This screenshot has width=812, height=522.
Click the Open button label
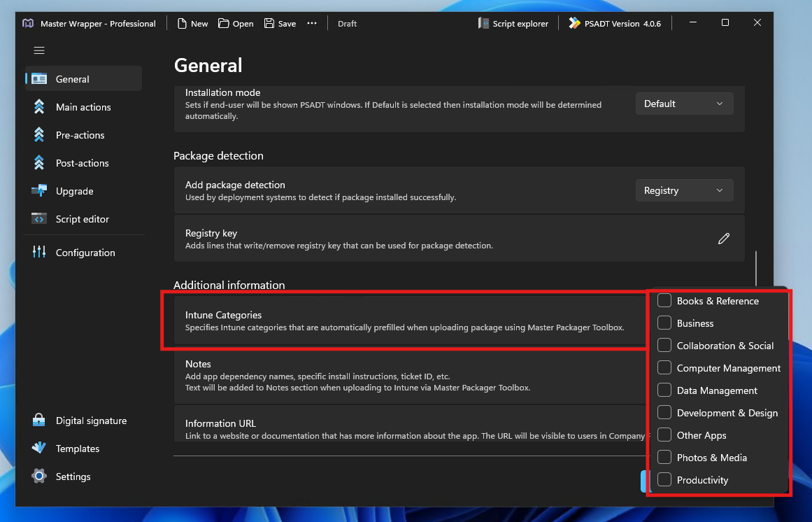click(243, 24)
